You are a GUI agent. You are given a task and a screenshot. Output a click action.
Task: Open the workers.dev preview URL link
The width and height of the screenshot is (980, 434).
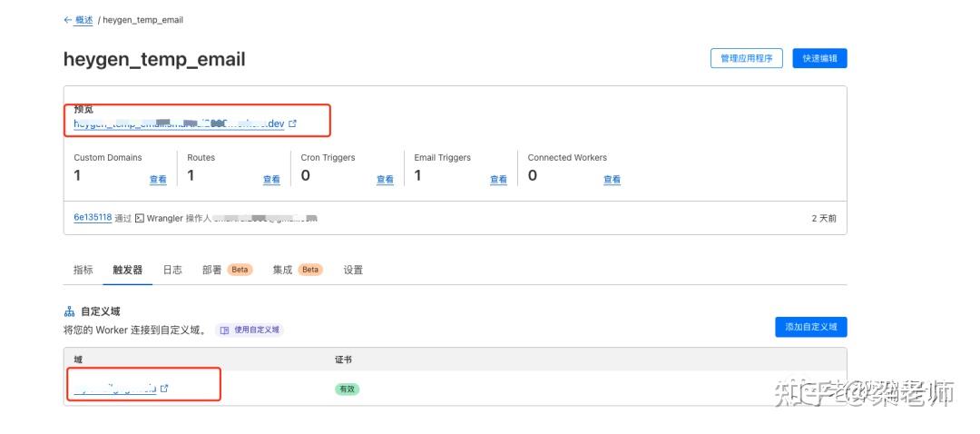tap(179, 123)
